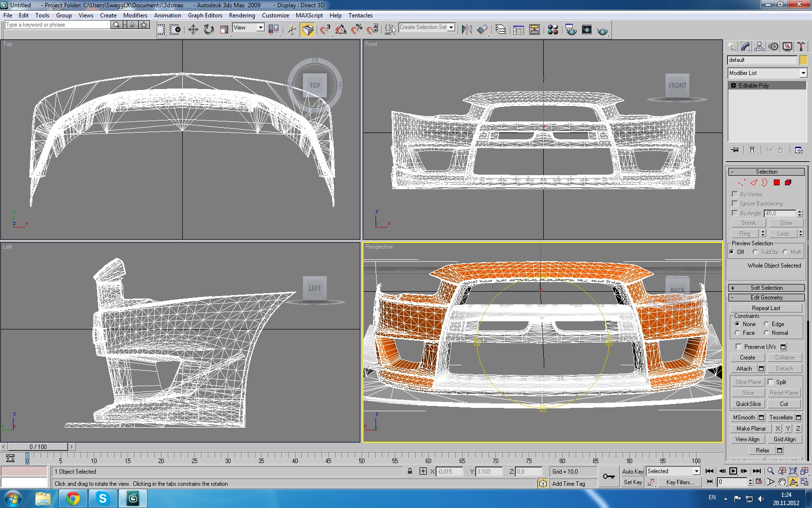Enable the Preserve UVs checkbox
The image size is (812, 508).
click(x=739, y=346)
